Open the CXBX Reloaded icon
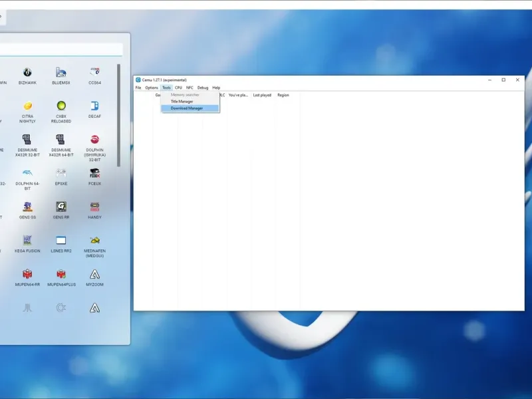The width and height of the screenshot is (532, 399). tap(61, 106)
